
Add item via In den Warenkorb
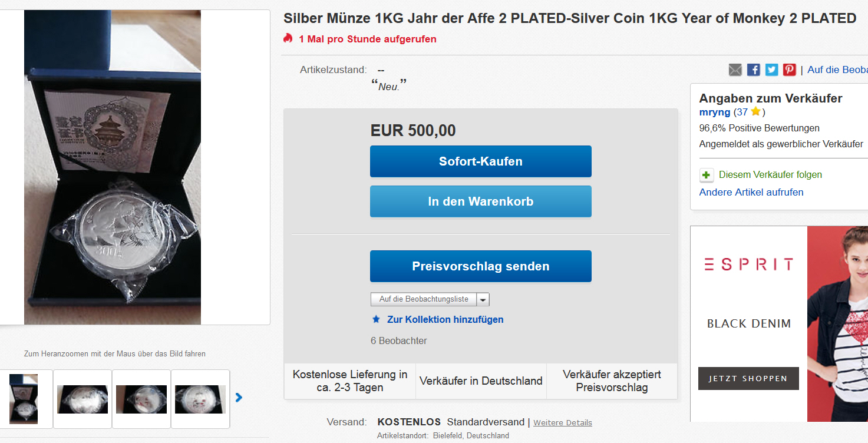click(480, 201)
